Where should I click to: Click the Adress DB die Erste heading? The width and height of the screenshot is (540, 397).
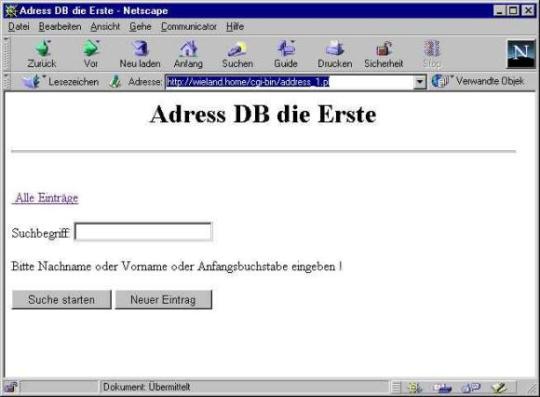click(263, 114)
